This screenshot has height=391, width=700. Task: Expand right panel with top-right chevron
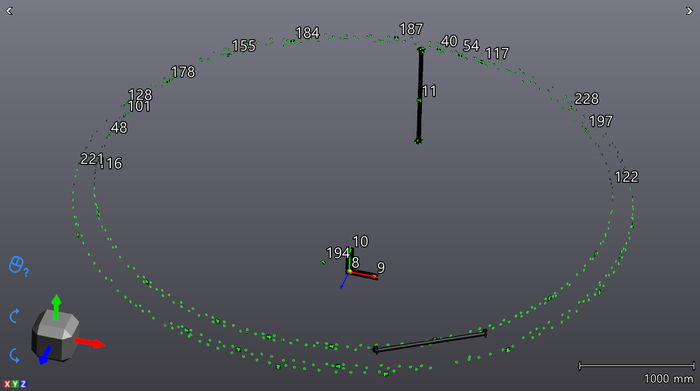tap(689, 11)
